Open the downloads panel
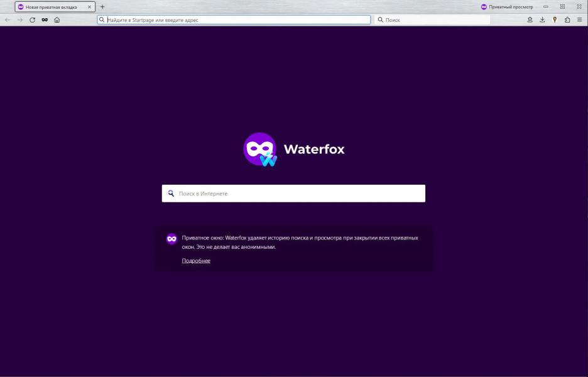 [542, 20]
